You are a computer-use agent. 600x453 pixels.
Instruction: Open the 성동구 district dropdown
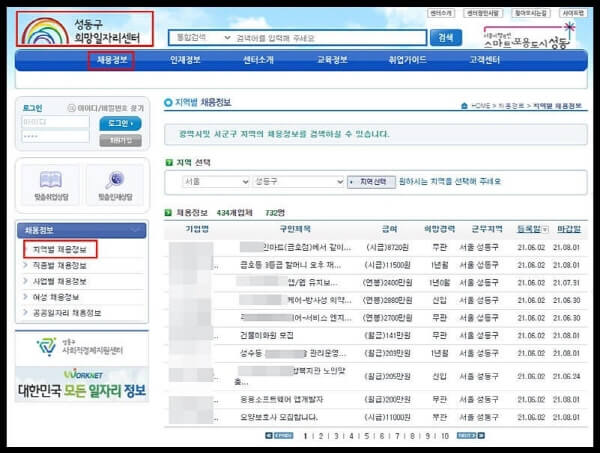coord(298,182)
